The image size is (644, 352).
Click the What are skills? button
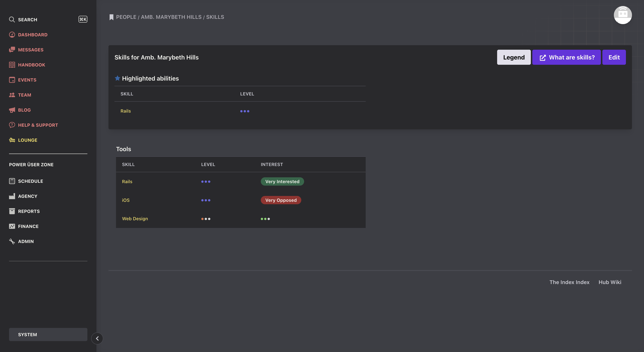coord(566,57)
